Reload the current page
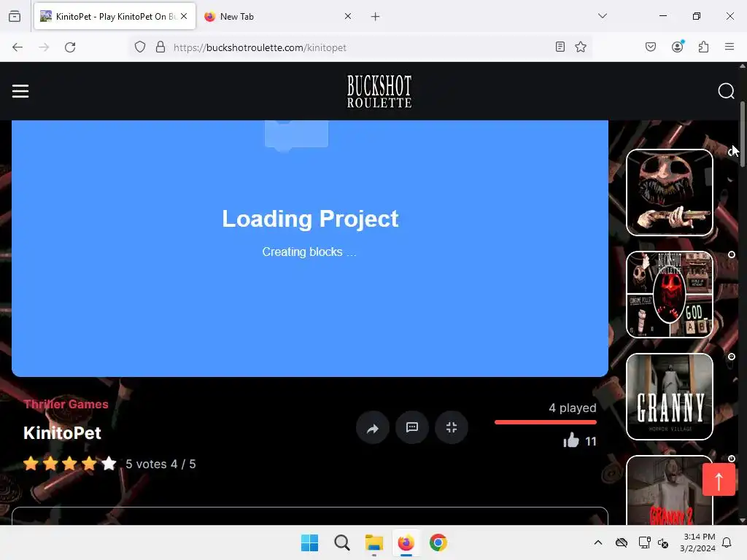This screenshot has width=747, height=560. pos(70,47)
